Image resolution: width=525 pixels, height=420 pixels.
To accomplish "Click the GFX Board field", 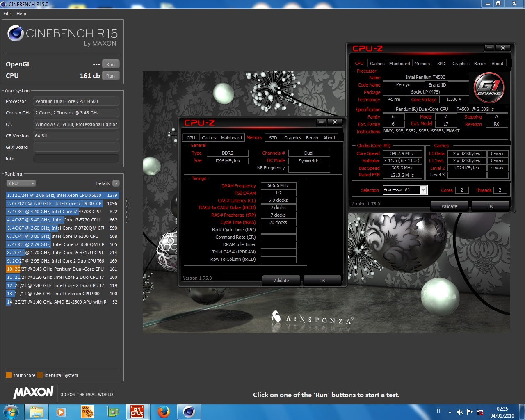I will coord(76,147).
